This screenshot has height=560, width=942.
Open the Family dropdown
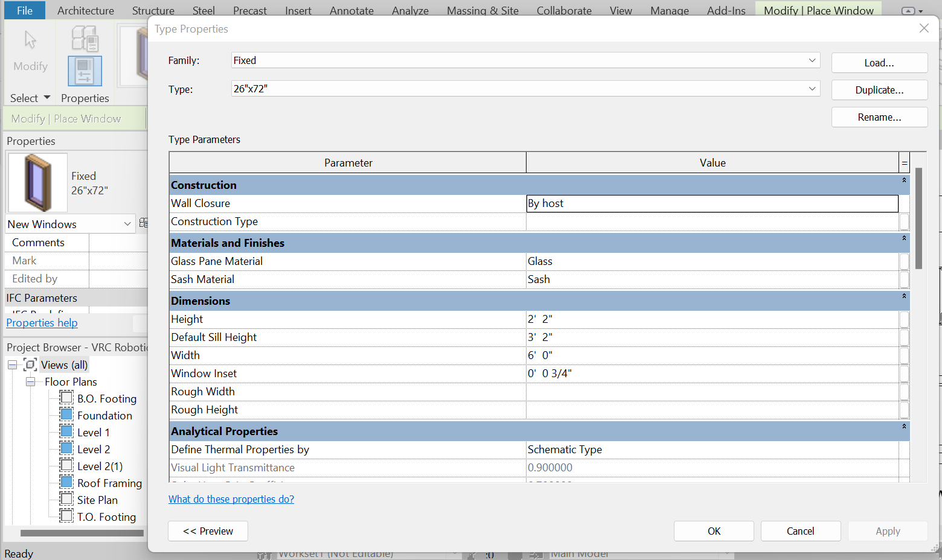click(813, 60)
